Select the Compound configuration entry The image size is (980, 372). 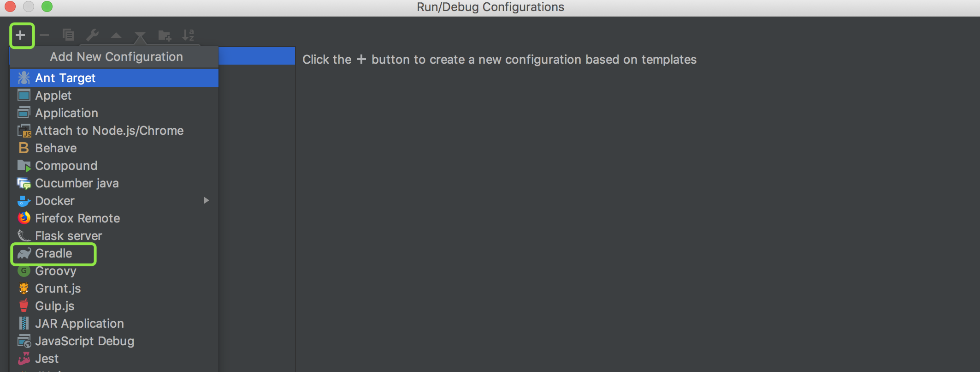[x=66, y=166]
